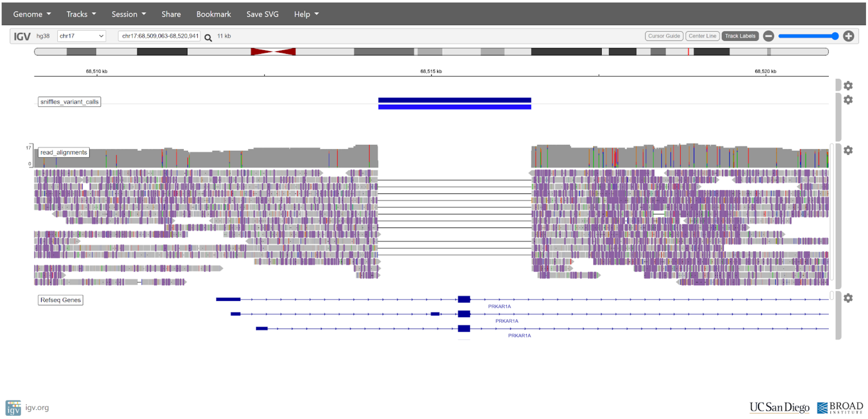Open the chr17 chromosome selector
Screen dimensions: 868x419
pos(81,36)
